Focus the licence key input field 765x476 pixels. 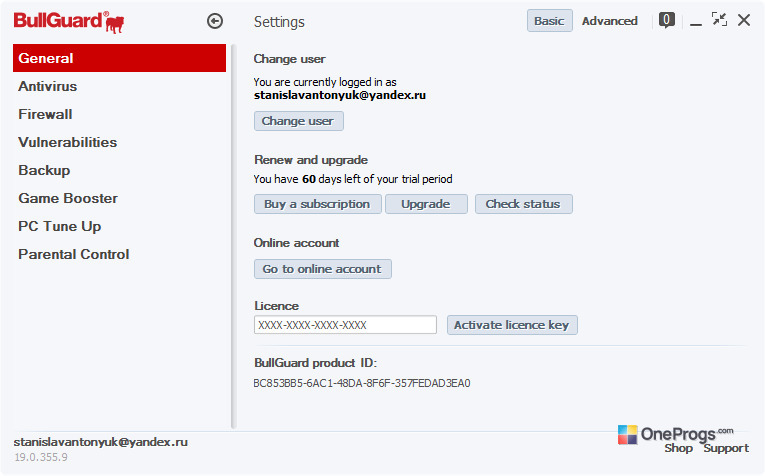(345, 325)
